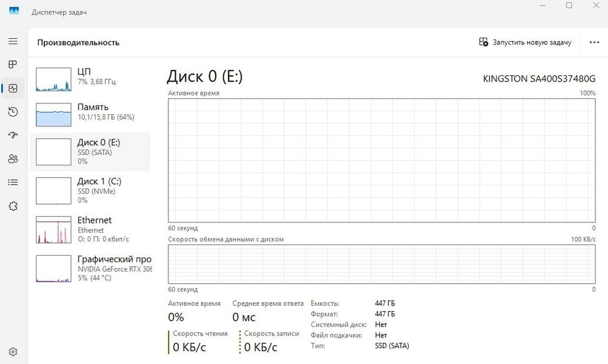
Task: Click the Среднее время ответа label
Action: tap(268, 303)
